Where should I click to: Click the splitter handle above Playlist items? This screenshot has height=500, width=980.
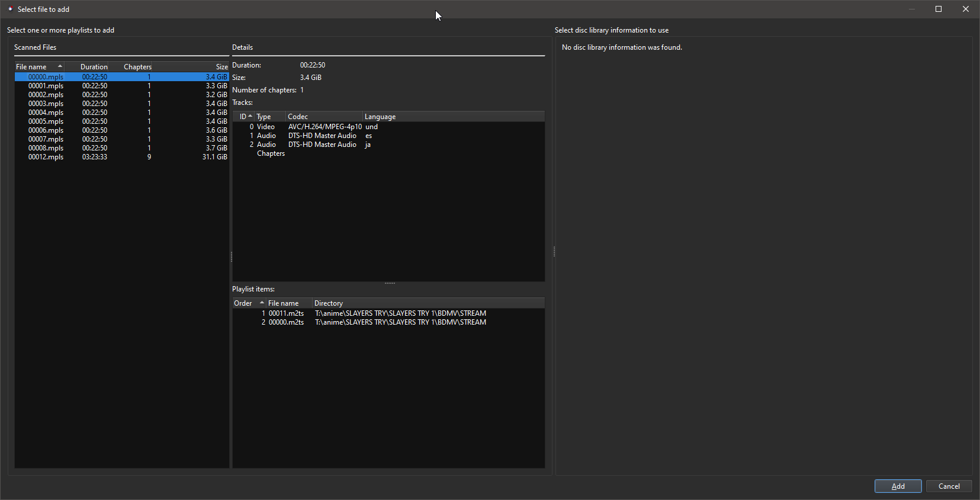[390, 283]
